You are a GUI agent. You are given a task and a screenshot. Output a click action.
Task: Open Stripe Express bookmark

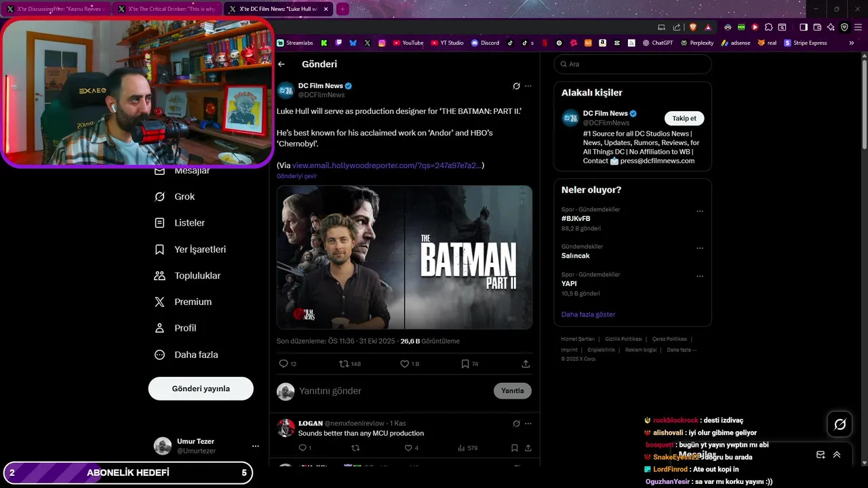pos(806,43)
